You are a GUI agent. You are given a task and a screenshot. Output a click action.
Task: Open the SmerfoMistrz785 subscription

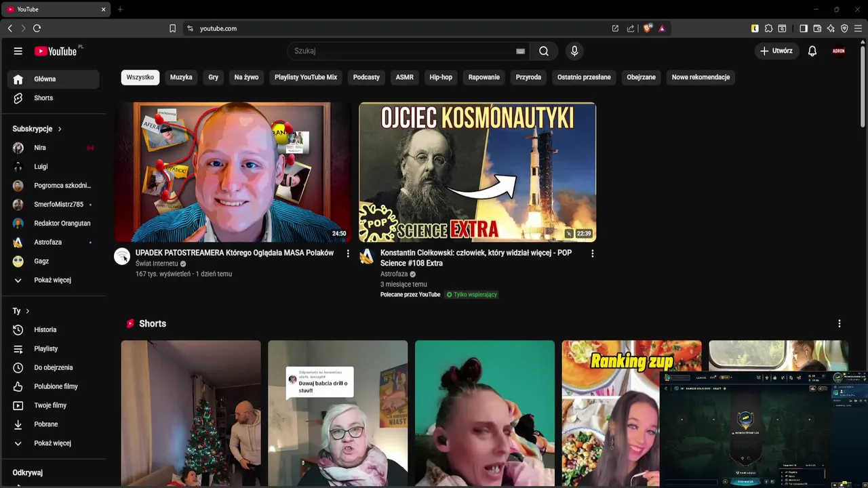54,205
